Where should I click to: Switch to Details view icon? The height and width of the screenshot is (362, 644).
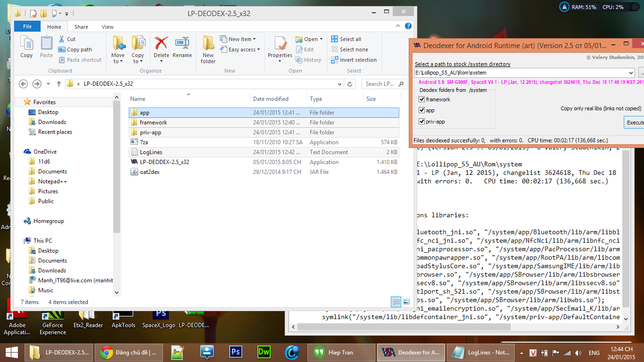(x=396, y=302)
